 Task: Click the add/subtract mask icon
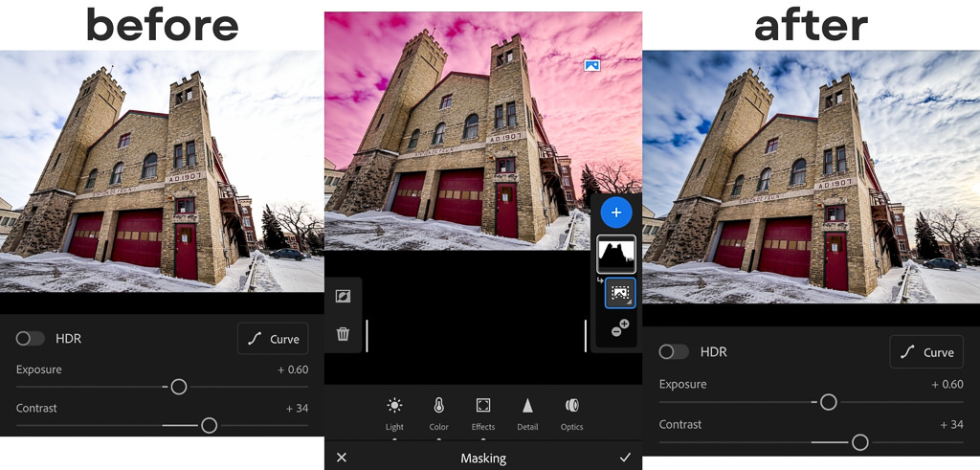[x=619, y=328]
